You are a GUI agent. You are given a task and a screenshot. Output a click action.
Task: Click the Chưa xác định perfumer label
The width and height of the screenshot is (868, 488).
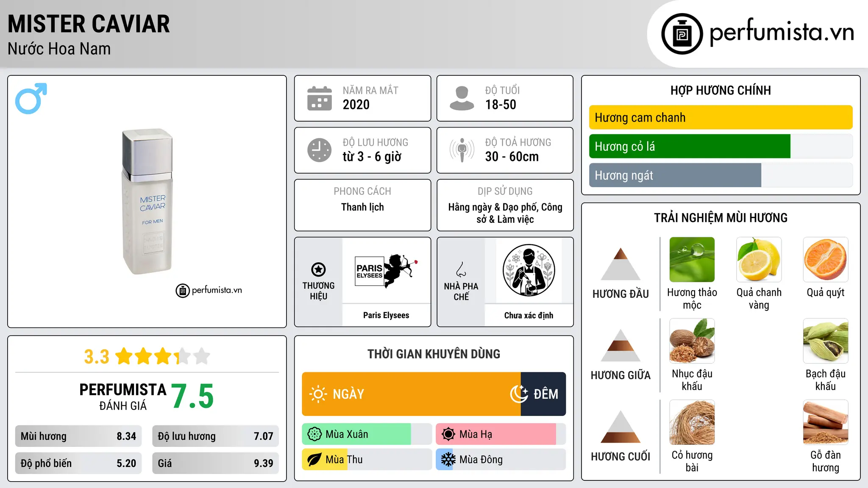529,315
